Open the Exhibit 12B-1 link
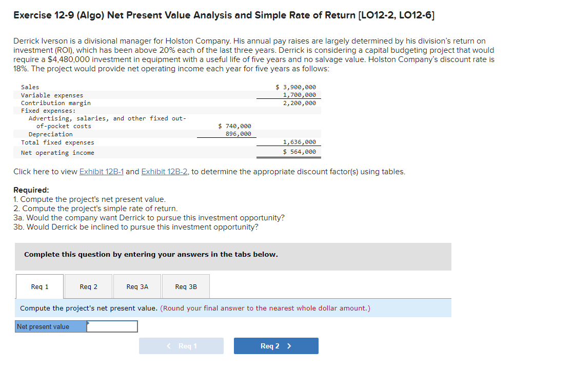The height and width of the screenshot is (392, 573). coord(101,171)
